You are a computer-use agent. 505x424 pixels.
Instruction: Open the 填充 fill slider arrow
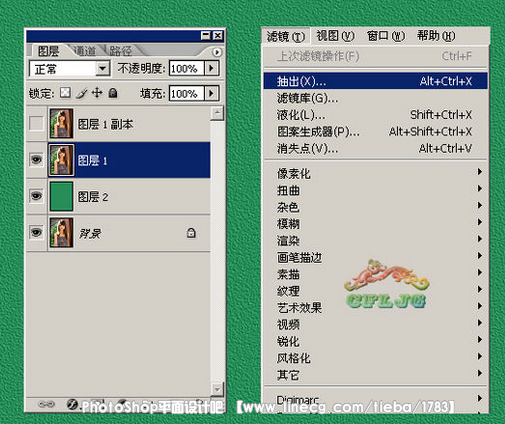(x=211, y=93)
